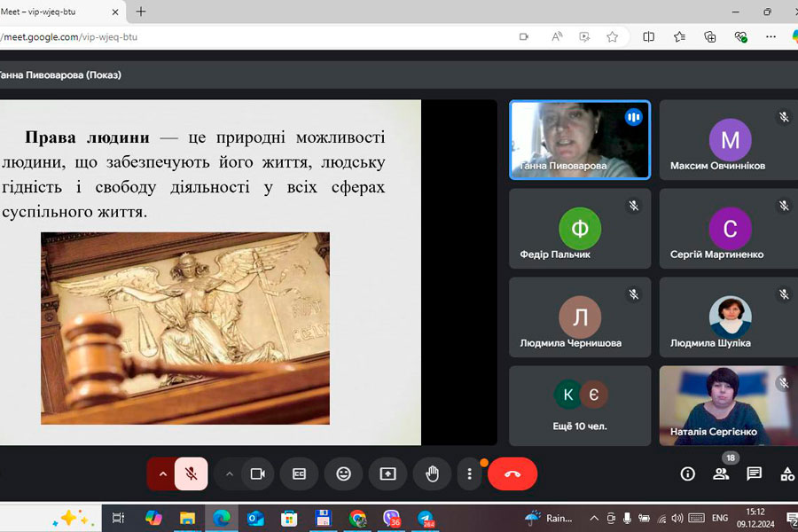Expand audio settings arrow beside microphone
798x532 pixels.
[162, 474]
